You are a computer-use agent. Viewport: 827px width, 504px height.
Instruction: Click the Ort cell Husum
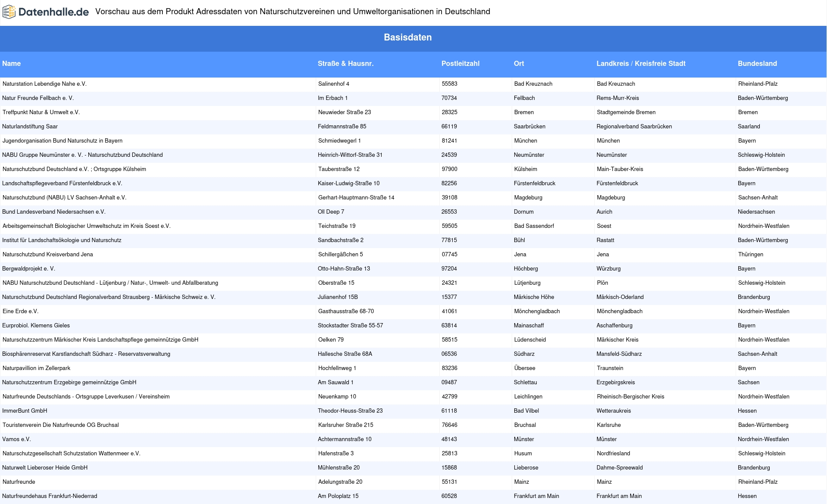(523, 454)
